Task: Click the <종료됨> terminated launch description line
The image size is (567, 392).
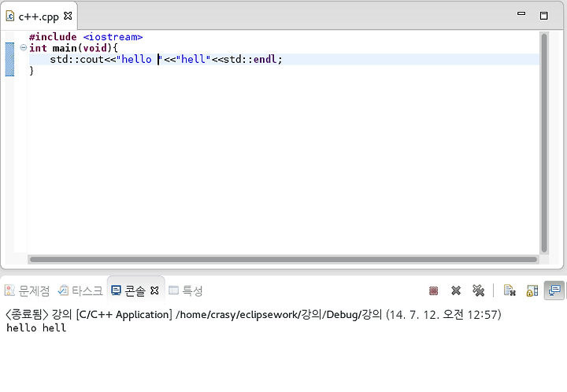Action: [x=253, y=315]
